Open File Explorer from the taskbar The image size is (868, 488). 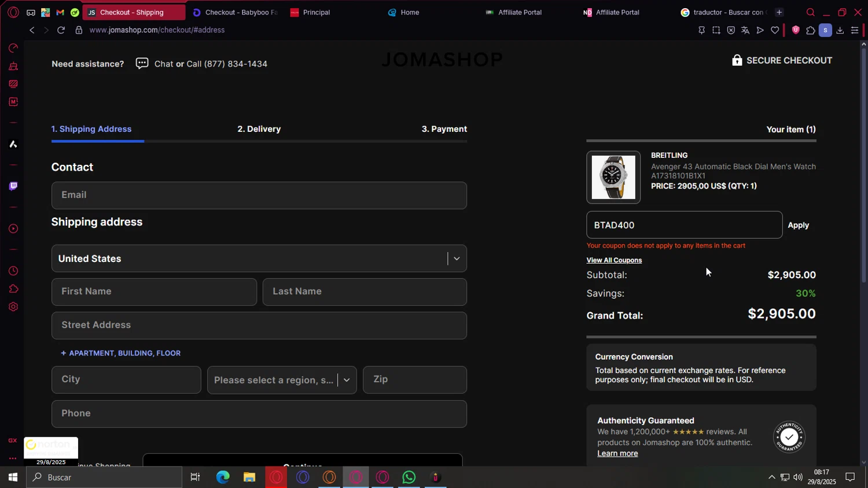click(249, 478)
